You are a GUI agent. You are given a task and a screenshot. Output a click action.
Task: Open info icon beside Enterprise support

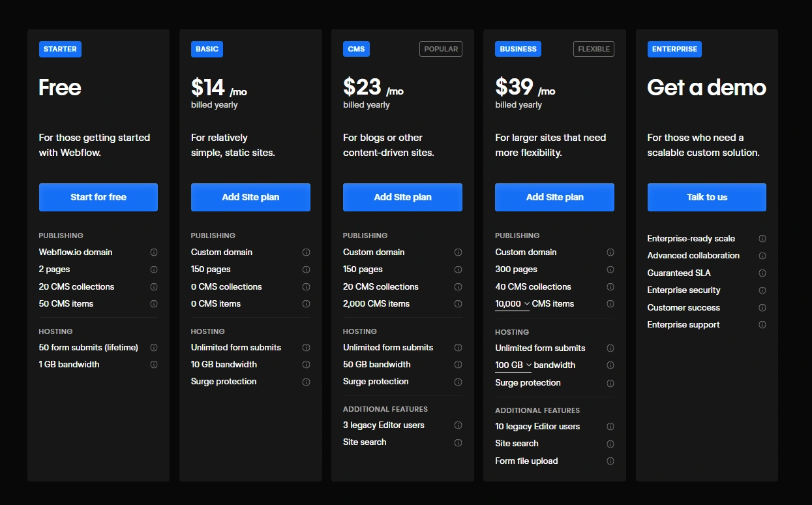click(x=762, y=325)
